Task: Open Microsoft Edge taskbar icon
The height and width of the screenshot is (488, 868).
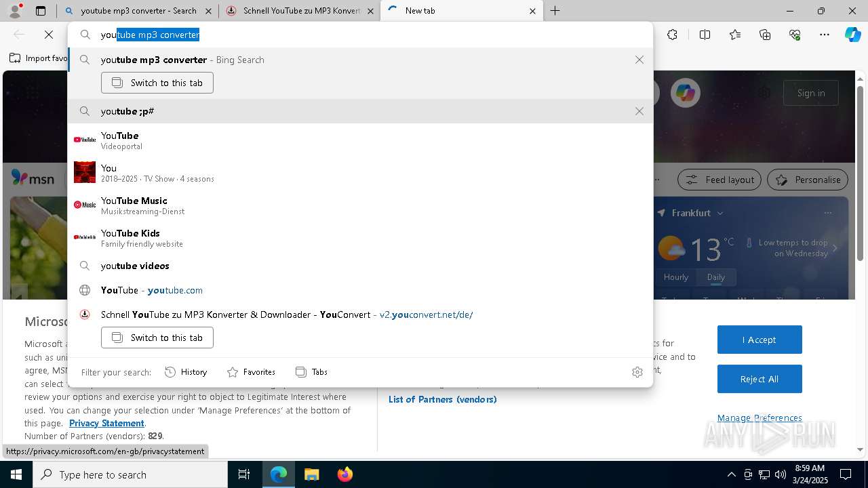Action: click(x=279, y=474)
